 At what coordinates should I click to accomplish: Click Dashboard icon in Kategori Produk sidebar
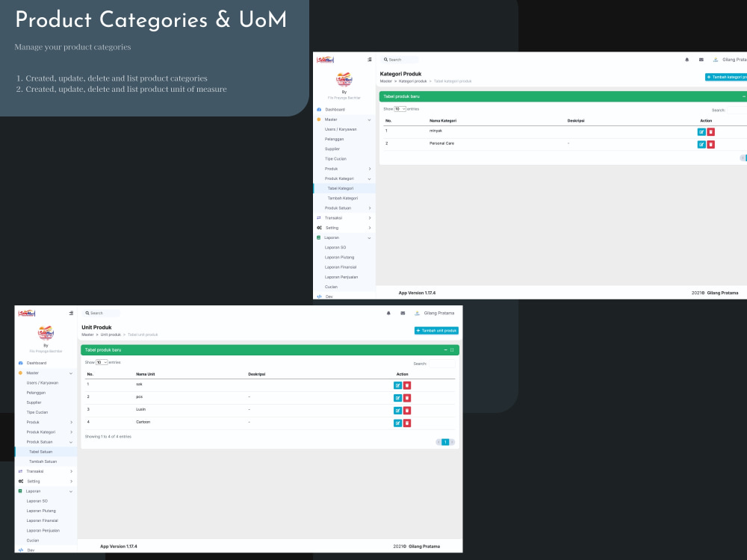tap(319, 110)
